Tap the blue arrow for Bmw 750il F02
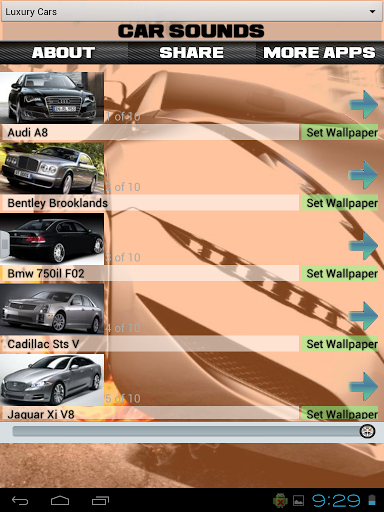 pyautogui.click(x=363, y=246)
